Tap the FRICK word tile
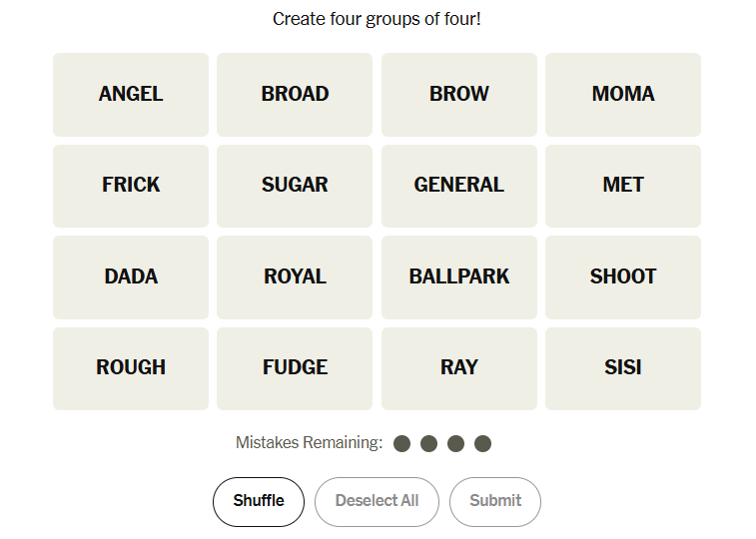The height and width of the screenshot is (539, 756). (131, 186)
